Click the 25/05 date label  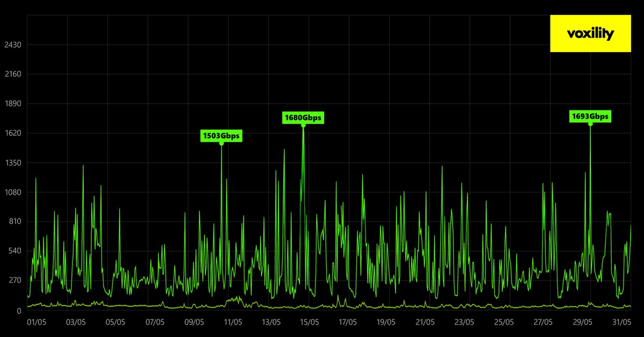pos(504,323)
